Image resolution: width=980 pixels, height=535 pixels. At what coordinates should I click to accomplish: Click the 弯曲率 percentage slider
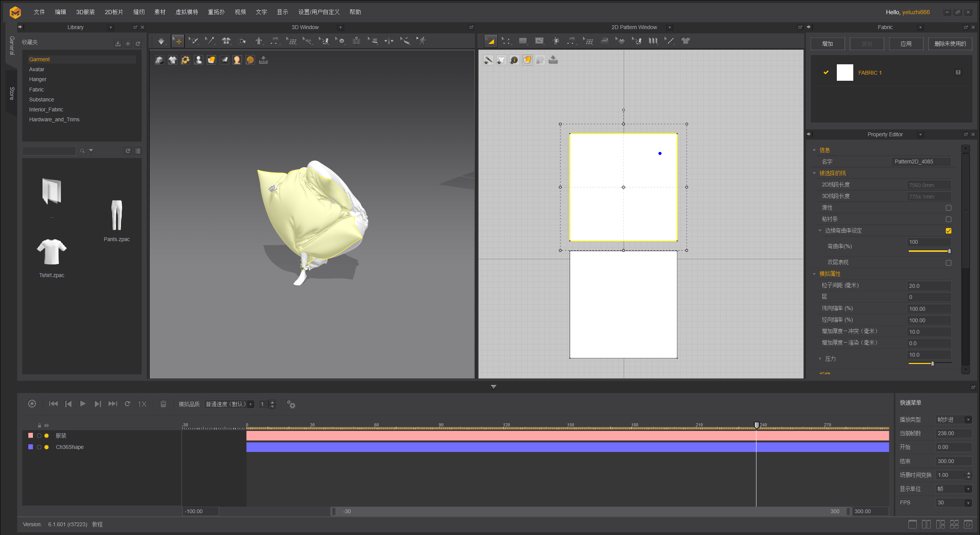(x=929, y=251)
